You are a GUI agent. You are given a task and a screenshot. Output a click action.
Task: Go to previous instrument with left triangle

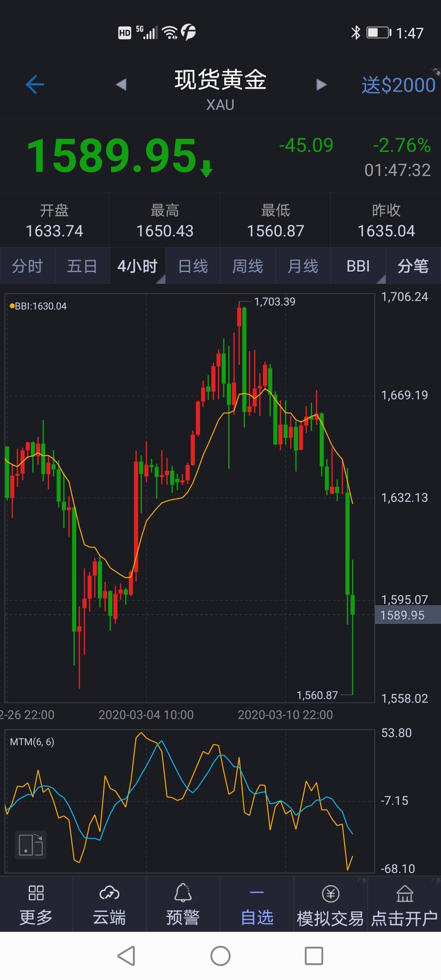click(x=121, y=85)
